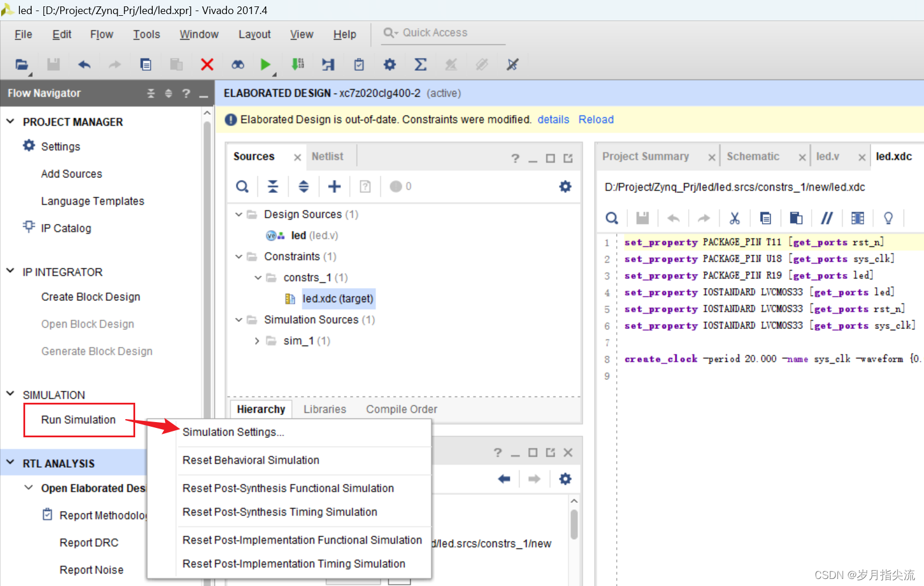This screenshot has height=586, width=924.
Task: Expand the sim_1 simulation folder
Action: point(257,341)
